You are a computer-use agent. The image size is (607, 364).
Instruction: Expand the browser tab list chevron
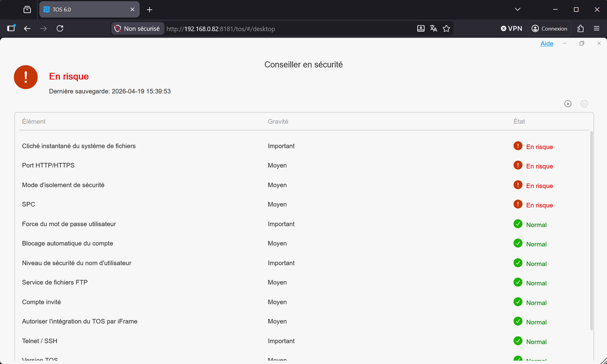[x=517, y=10]
